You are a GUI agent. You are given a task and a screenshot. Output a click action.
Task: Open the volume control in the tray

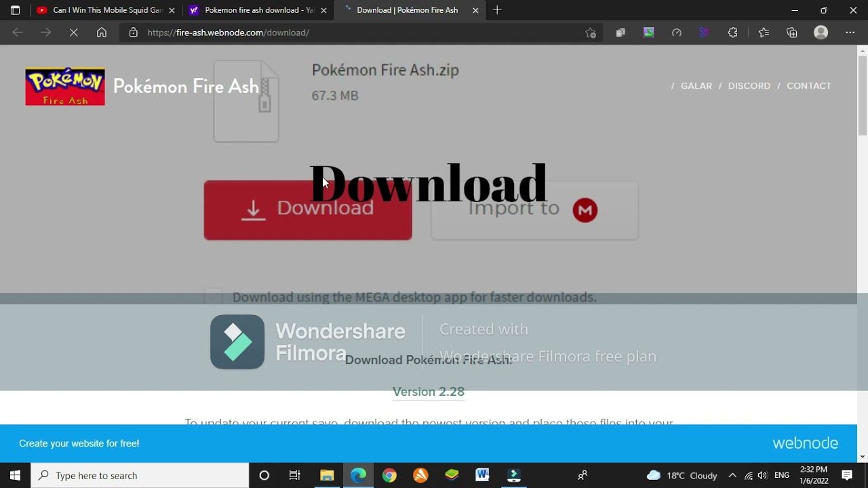click(763, 475)
